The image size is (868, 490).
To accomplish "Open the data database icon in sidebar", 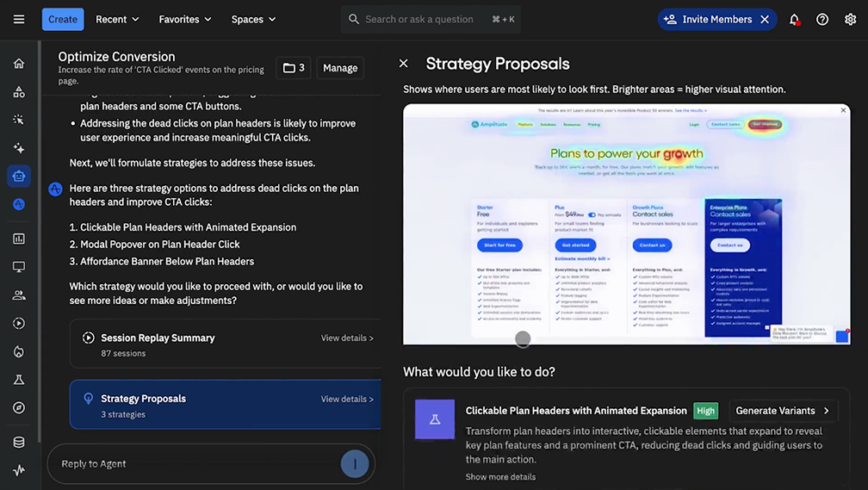I will coord(19,443).
